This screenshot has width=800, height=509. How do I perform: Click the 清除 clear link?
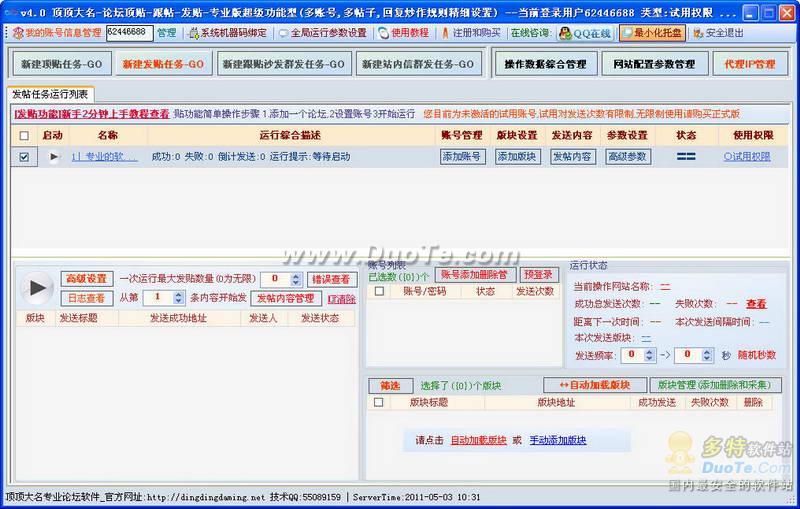342,299
